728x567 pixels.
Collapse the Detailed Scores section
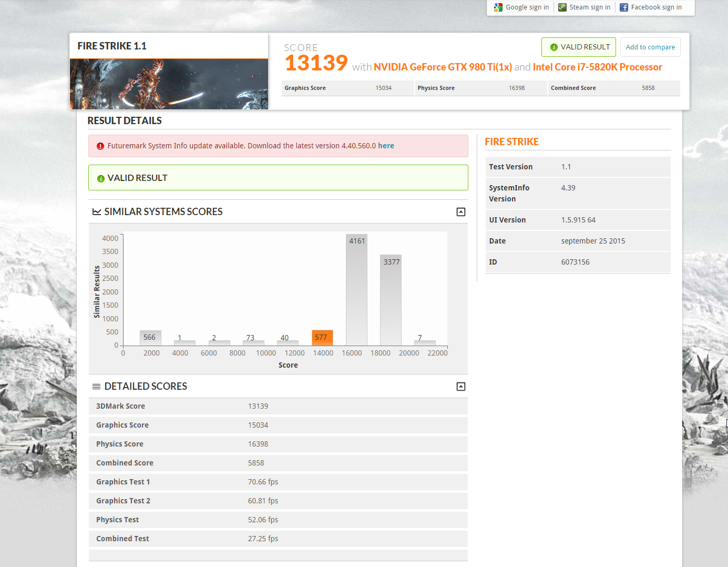click(461, 387)
